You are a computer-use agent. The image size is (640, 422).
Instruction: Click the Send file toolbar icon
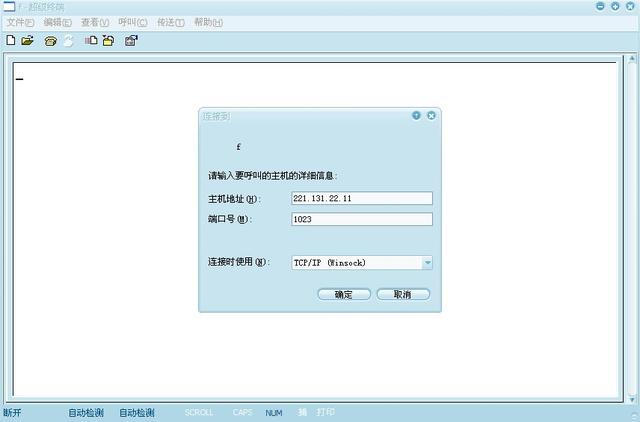[91, 40]
